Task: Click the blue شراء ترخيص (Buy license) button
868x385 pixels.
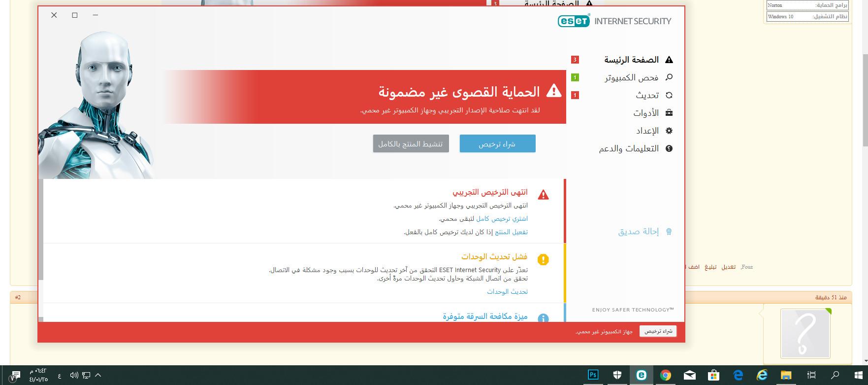Action: 497,144
